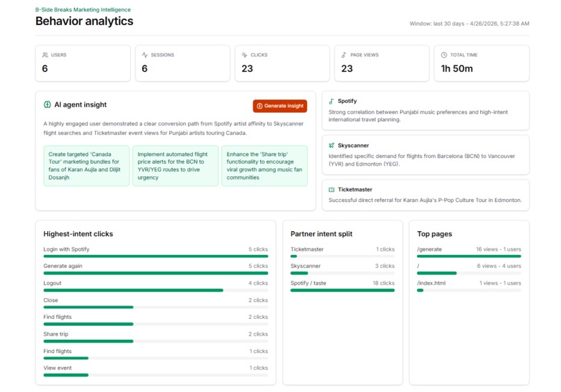561x392 pixels.
Task: Click the 'AI agent insight' heading
Action: click(x=81, y=104)
